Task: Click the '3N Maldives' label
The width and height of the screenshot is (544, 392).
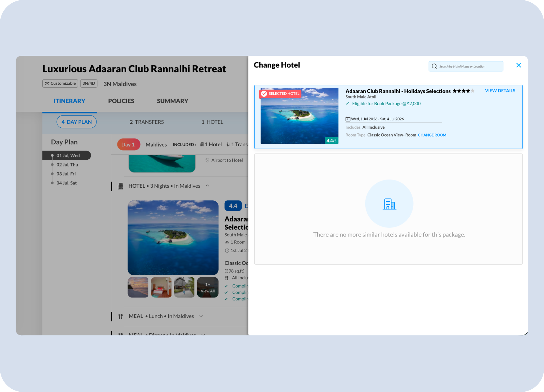Action: coord(120,84)
